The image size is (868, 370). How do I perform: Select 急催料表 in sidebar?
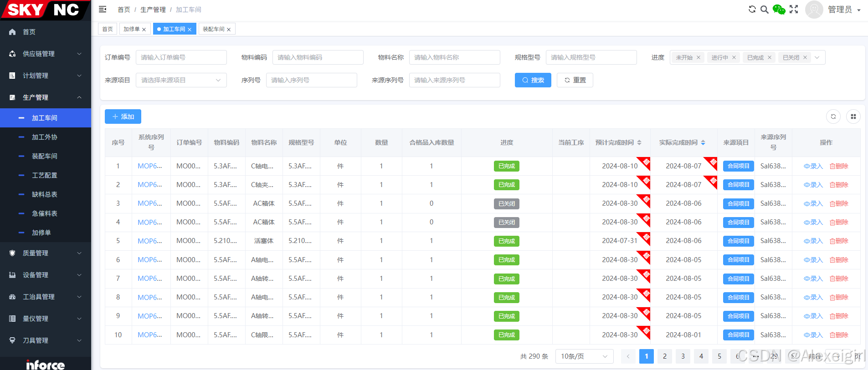(46, 213)
